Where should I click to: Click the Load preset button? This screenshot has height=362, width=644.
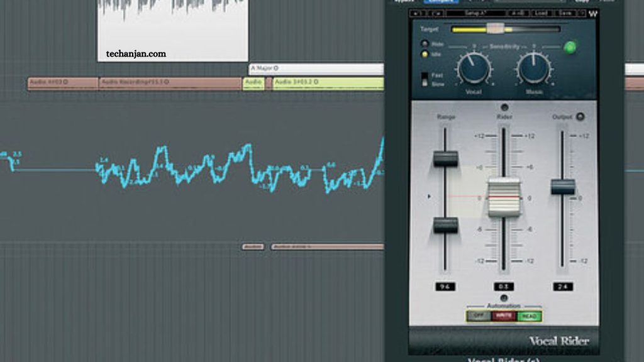coord(541,14)
